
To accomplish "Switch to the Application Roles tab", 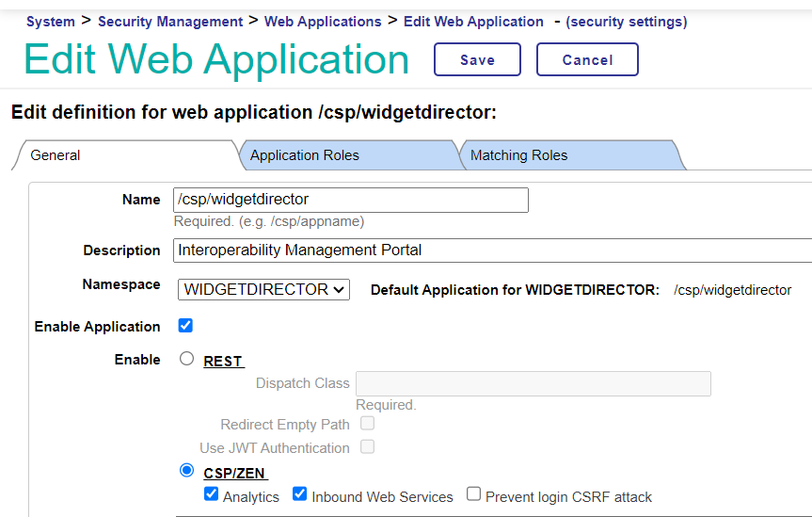I will click(304, 155).
